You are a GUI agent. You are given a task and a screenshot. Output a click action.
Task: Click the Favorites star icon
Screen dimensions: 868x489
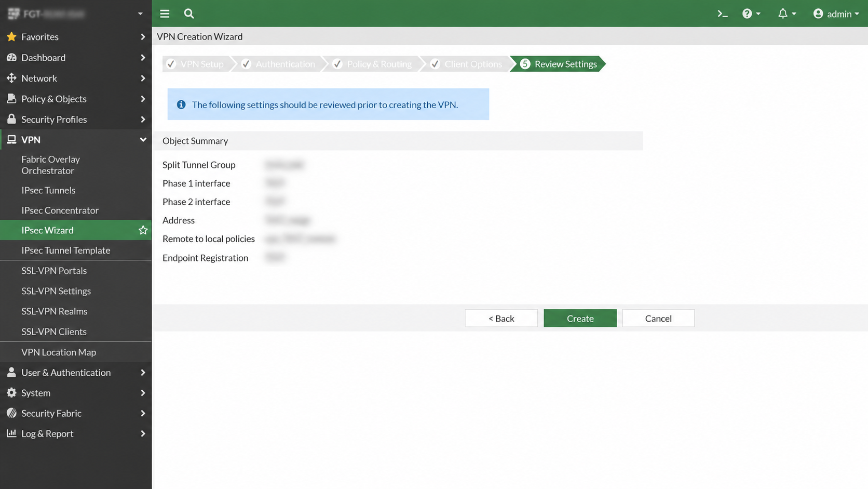click(x=11, y=36)
